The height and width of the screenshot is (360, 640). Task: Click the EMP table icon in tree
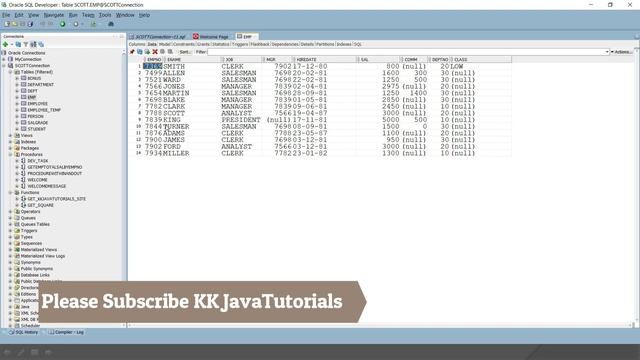pyautogui.click(x=24, y=97)
